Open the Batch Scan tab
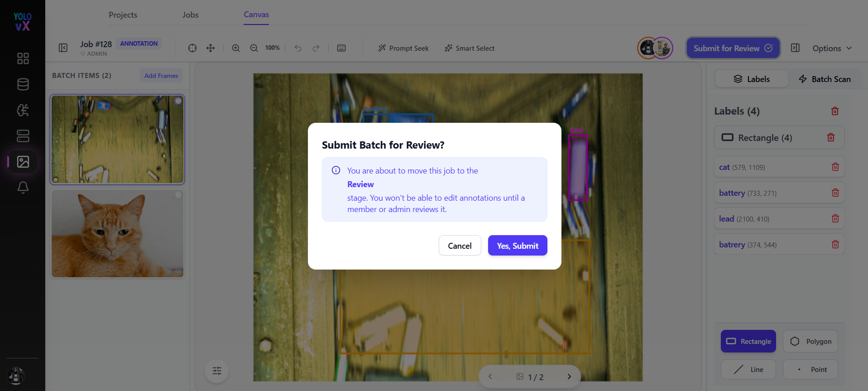Screen dimensions: 868x391 (825, 79)
